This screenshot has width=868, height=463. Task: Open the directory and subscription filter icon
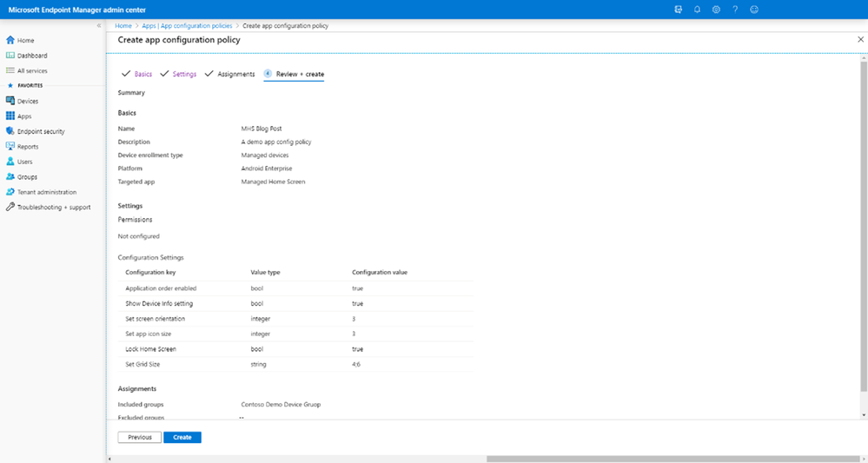[x=678, y=10]
